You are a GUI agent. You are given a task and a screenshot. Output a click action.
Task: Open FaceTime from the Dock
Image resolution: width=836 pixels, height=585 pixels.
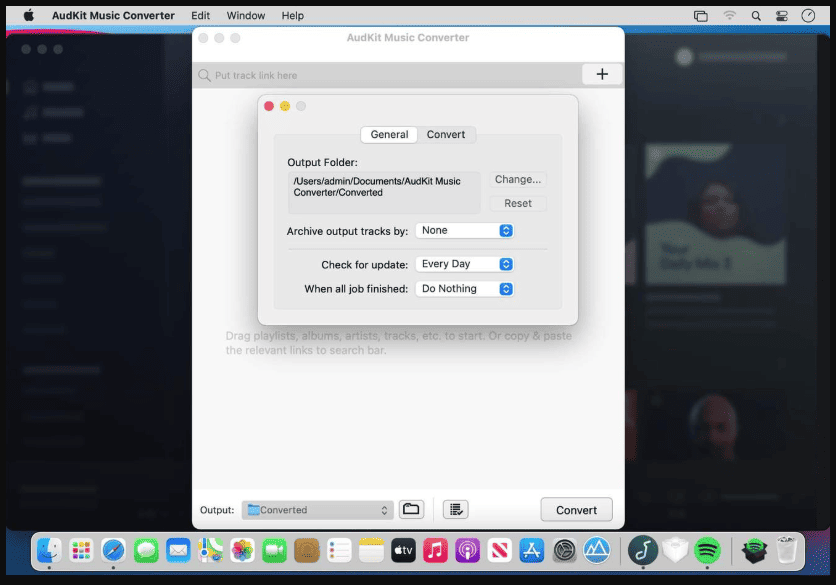click(x=274, y=550)
